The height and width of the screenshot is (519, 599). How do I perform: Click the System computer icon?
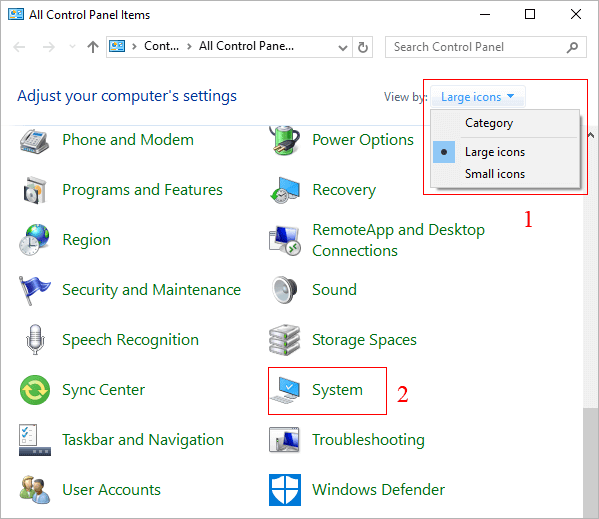coord(285,390)
